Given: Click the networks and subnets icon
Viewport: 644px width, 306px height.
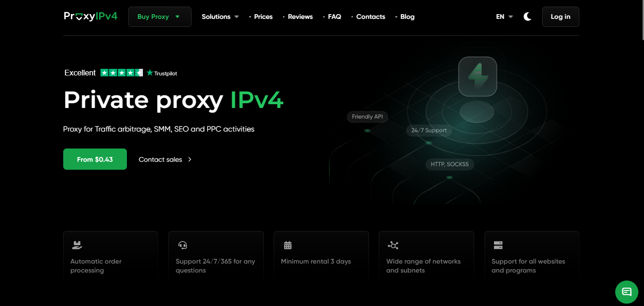Looking at the screenshot, I should 393,245.
